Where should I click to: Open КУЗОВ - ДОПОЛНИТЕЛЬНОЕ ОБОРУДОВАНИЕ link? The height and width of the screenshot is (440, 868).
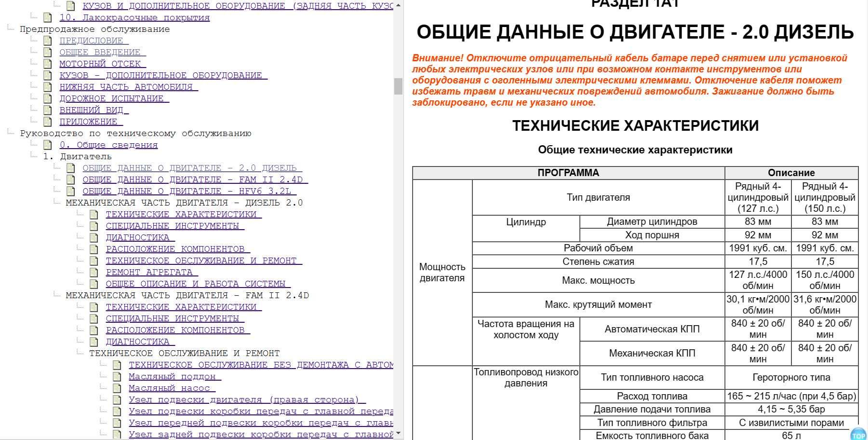[163, 75]
